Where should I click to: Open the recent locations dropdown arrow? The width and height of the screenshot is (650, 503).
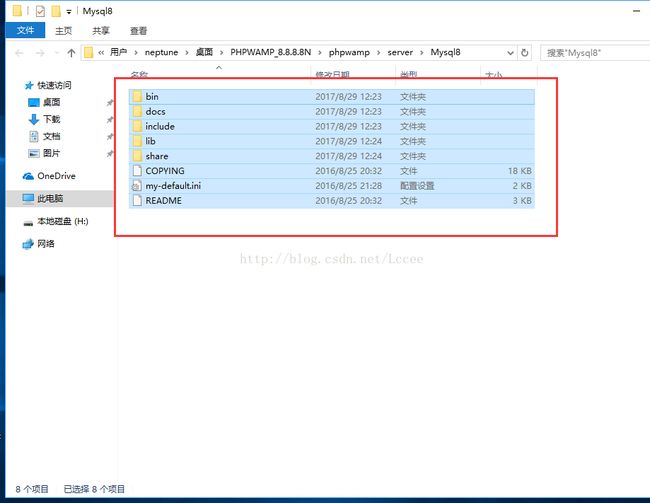(55, 52)
